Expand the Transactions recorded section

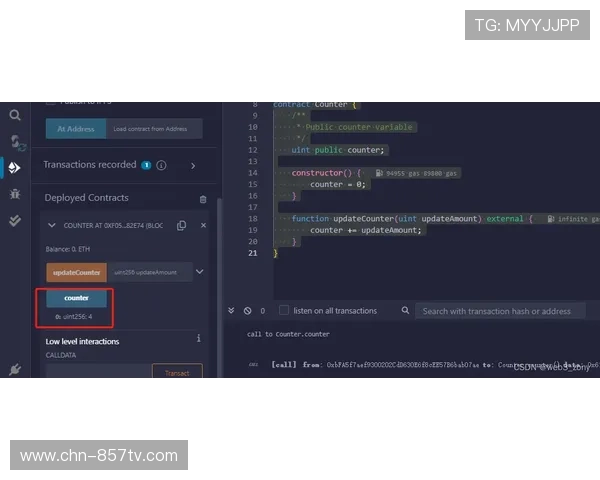[x=193, y=165]
